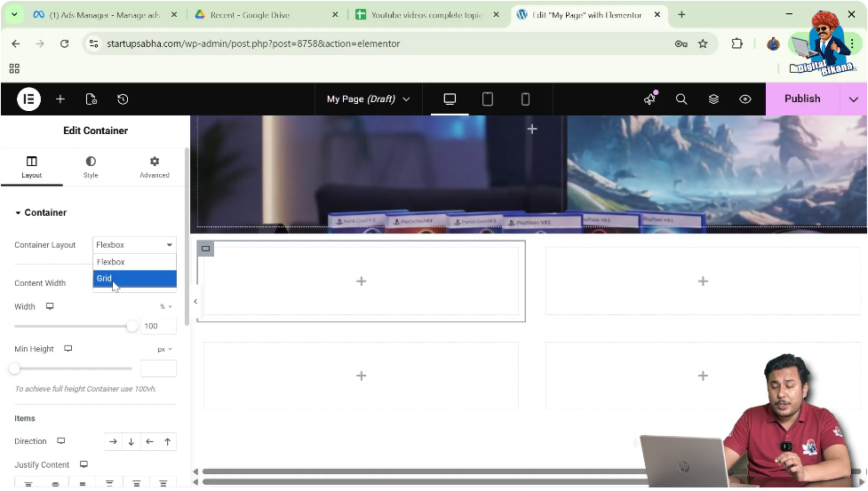The width and height of the screenshot is (868, 491).
Task: Add widget in top-left empty container
Action: [361, 281]
